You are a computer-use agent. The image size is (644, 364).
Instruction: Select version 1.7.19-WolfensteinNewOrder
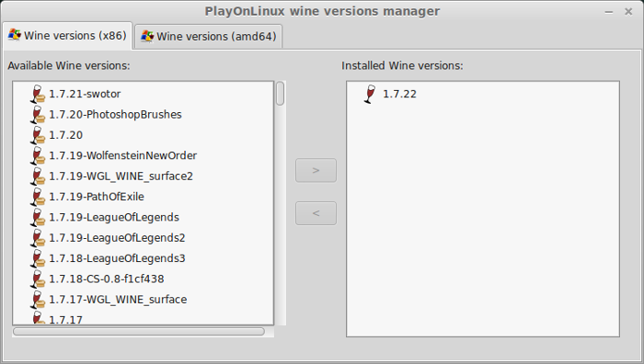[122, 155]
